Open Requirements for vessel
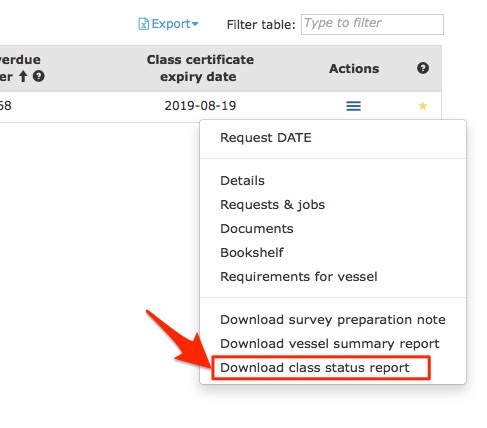 coord(299,277)
